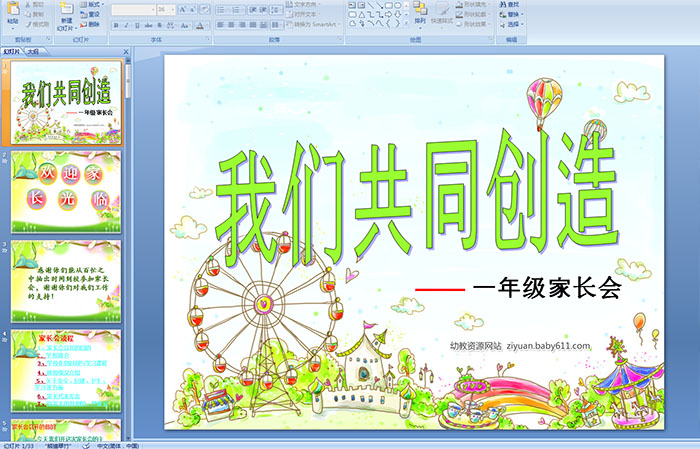Image resolution: width=700 pixels, height=449 pixels.
Task: Toggle center text alignment
Action: 231,25
